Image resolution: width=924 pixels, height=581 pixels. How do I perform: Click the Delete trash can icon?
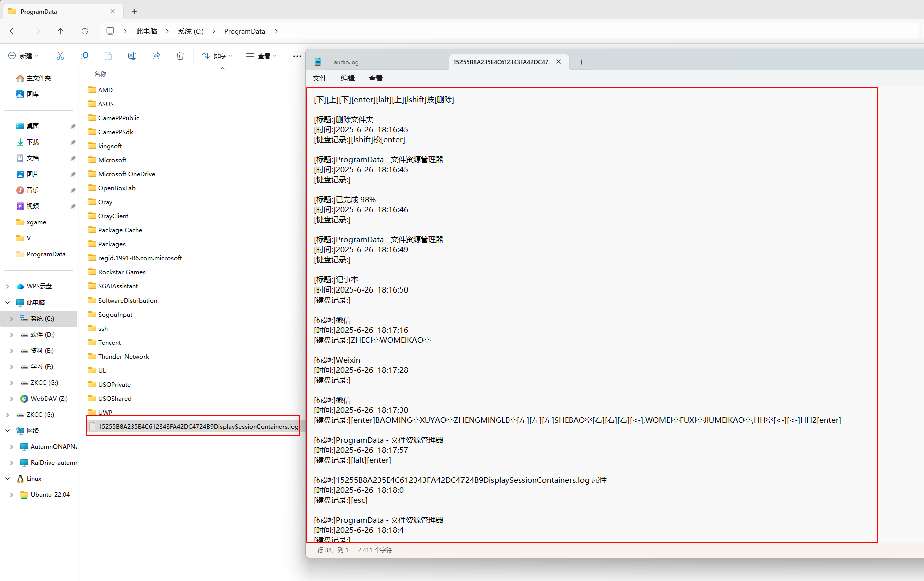coord(180,56)
